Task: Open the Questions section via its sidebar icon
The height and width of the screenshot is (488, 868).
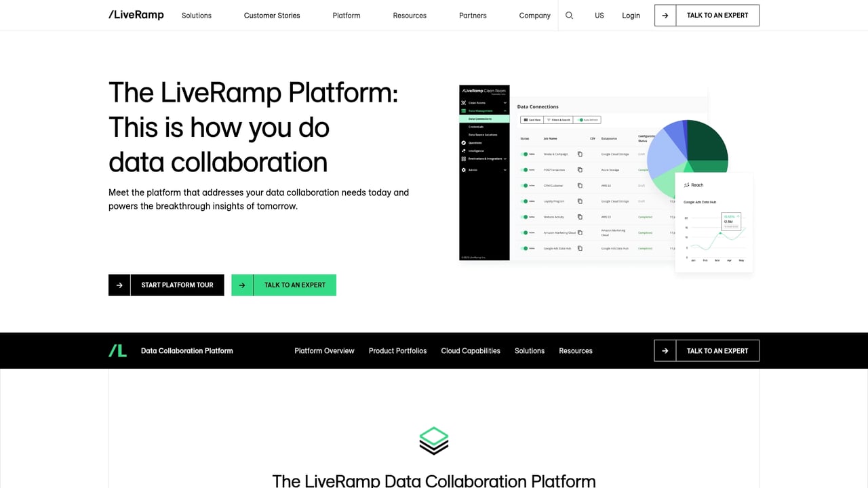Action: click(x=462, y=142)
